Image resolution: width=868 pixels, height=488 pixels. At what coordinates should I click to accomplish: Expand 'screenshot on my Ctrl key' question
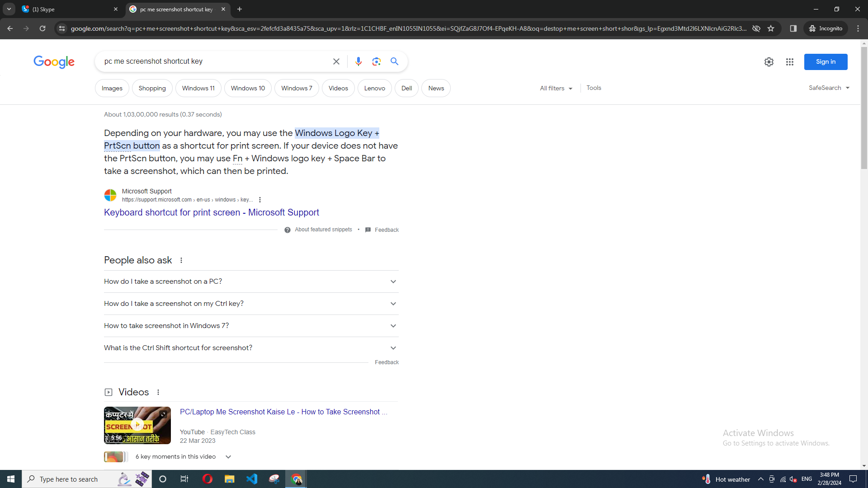pyautogui.click(x=251, y=304)
